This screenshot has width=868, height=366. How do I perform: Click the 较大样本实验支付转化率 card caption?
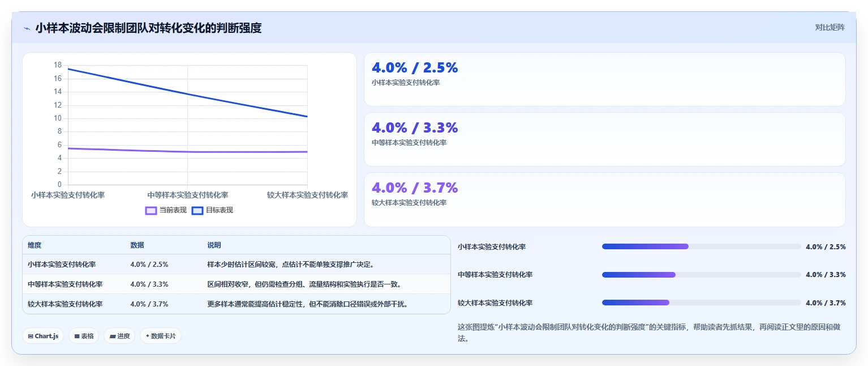pyautogui.click(x=409, y=203)
